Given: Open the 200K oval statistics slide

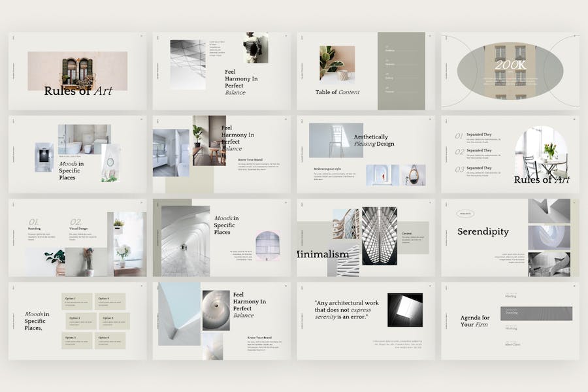Looking at the screenshot, I should tap(510, 71).
